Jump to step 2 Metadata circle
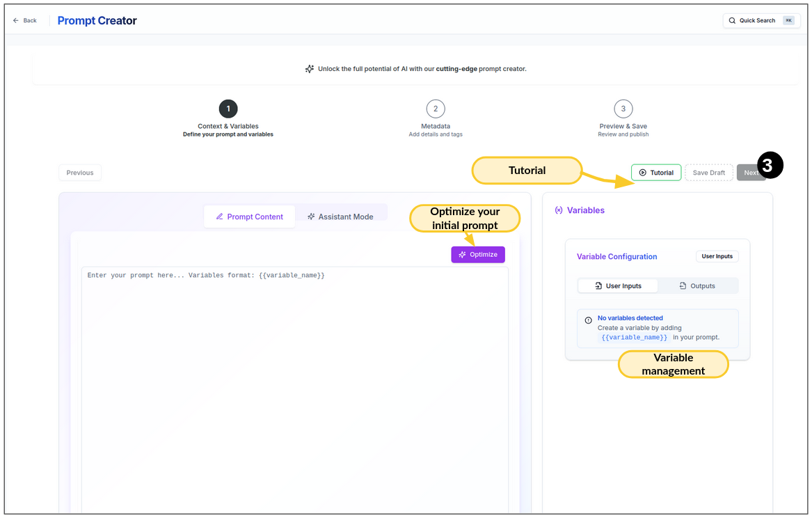The height and width of the screenshot is (518, 812). (436, 109)
